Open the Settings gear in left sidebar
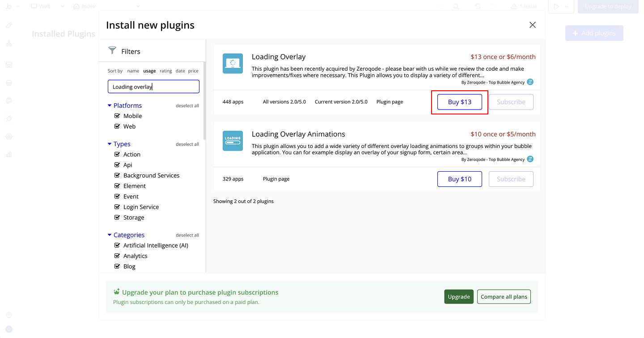 (9, 136)
